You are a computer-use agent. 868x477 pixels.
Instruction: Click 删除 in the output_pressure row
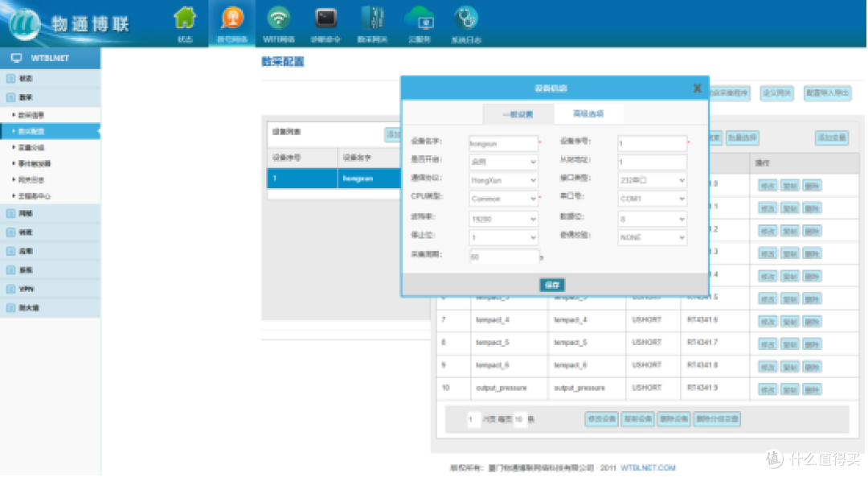click(812, 389)
